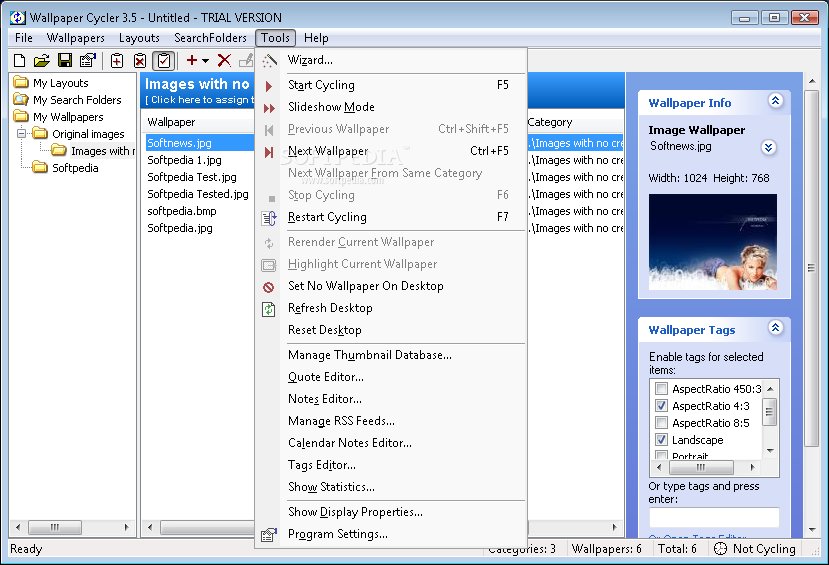Image resolution: width=829 pixels, height=565 pixels.
Task: Click the Not Cycling clock status icon
Action: [720, 549]
